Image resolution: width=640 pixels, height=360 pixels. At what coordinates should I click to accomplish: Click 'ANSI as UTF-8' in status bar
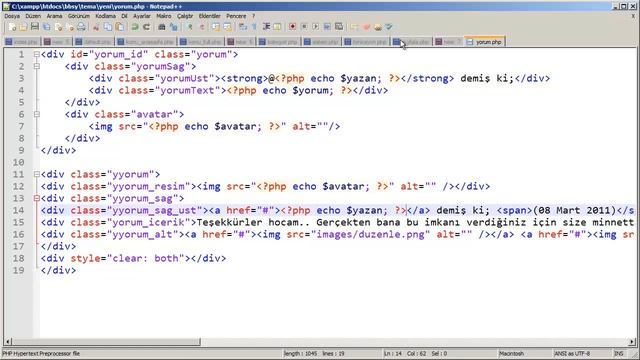(572, 353)
